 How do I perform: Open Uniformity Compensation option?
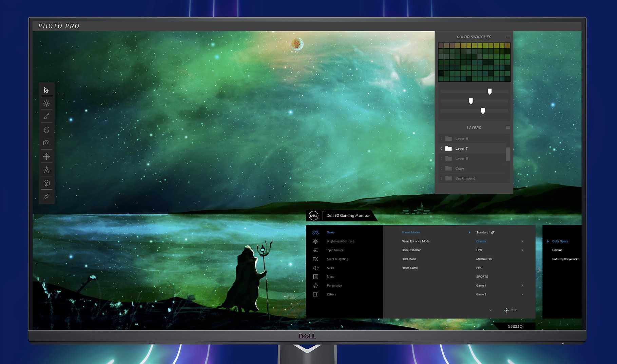[x=565, y=259]
